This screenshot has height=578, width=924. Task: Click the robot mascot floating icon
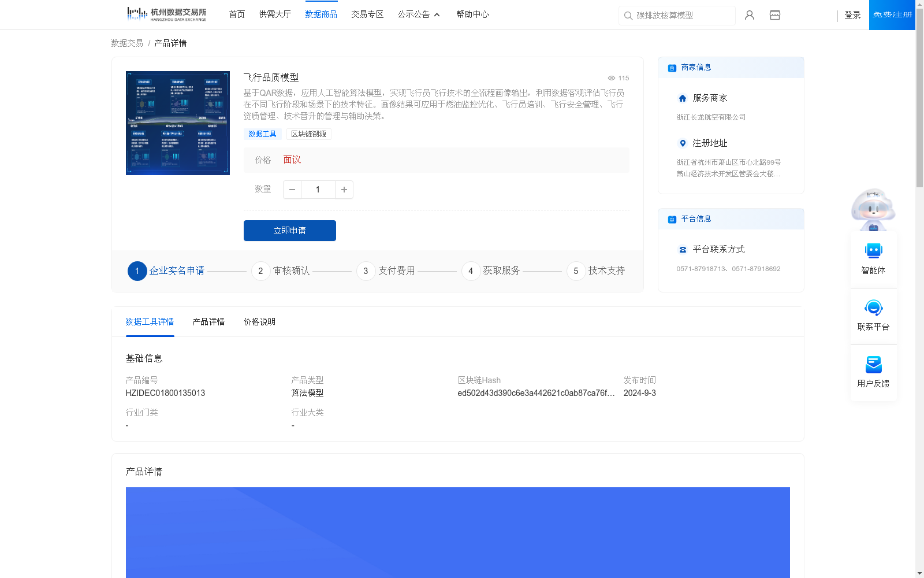click(873, 209)
